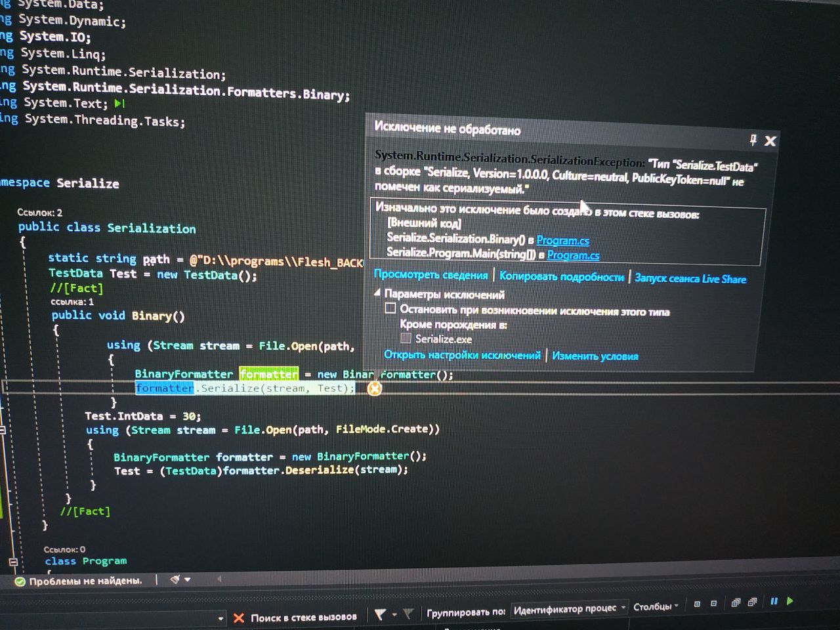Open 'Открыть настройки исключений' link
Viewport: 840px width, 630px height.
point(462,354)
